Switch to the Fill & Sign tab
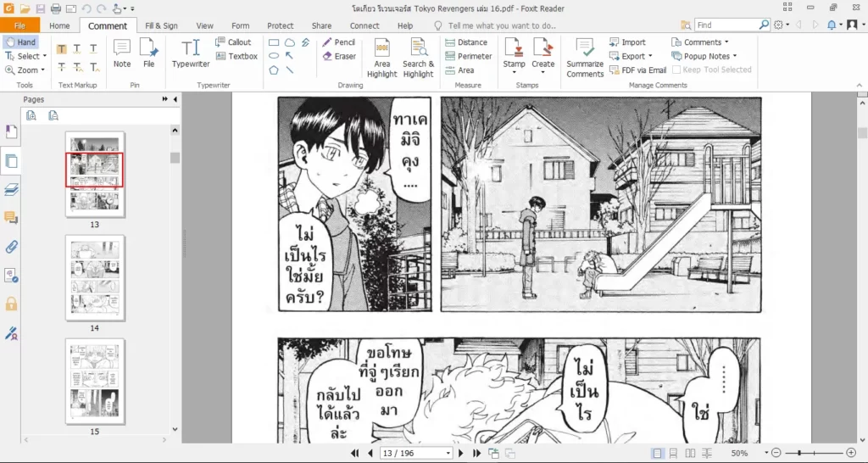 (161, 25)
